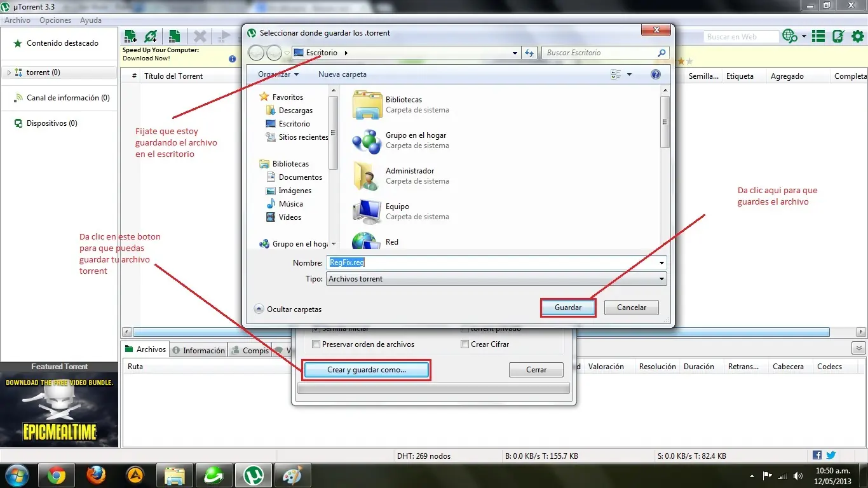This screenshot has height=488, width=868.
Task: Open the Administrador folder in file list
Action: point(367,176)
